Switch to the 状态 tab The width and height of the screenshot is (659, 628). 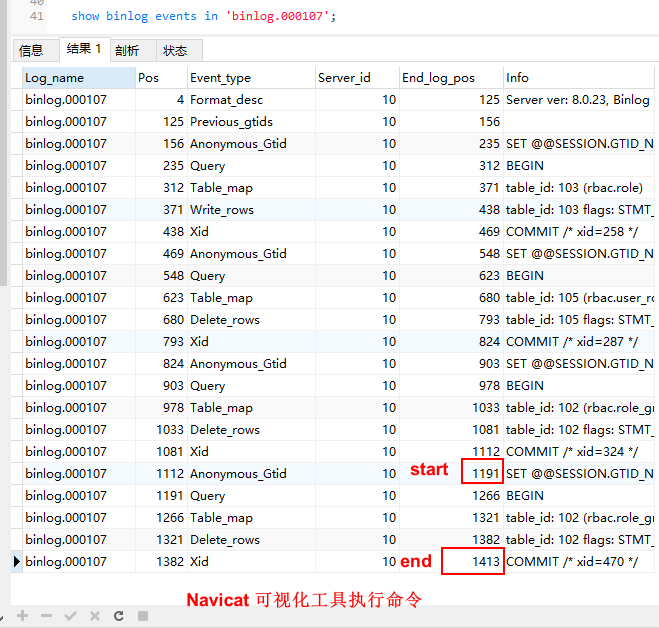click(x=175, y=50)
